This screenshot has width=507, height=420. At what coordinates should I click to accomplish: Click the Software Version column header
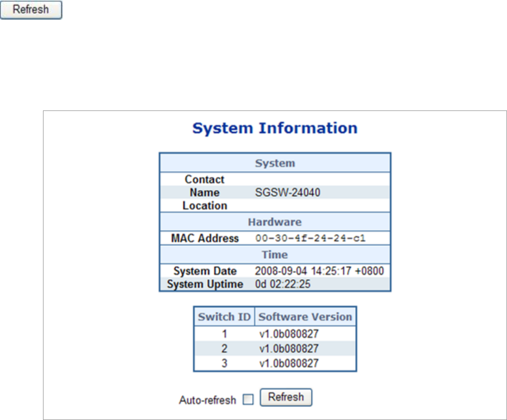(x=305, y=317)
